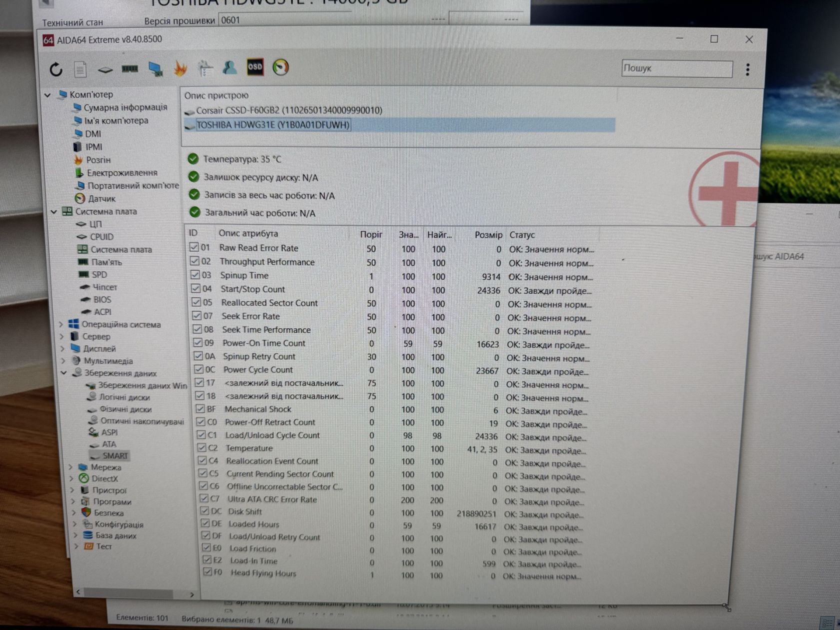The width and height of the screenshot is (840, 630).
Task: Launch the flame stability test icon
Action: coord(180,68)
